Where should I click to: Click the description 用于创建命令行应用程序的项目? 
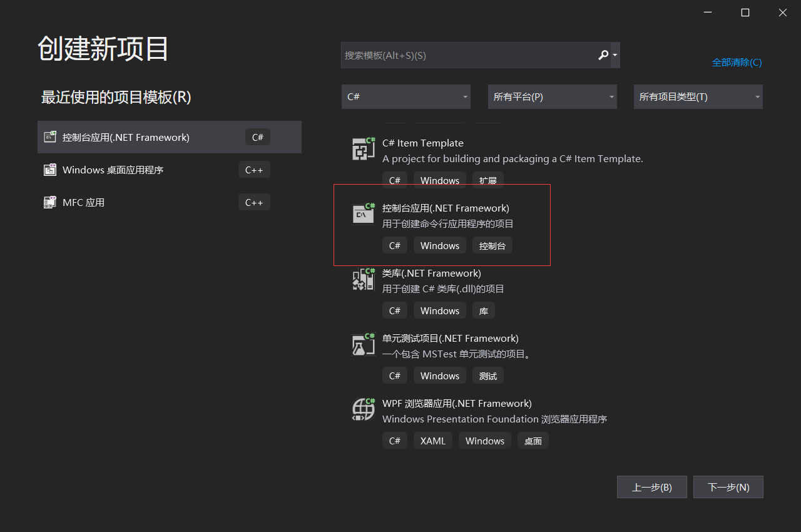[448, 224]
